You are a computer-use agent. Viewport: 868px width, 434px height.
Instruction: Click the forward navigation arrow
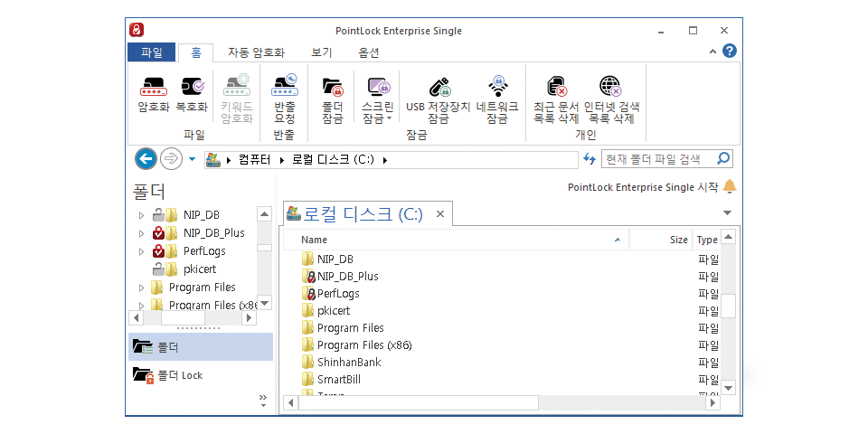coord(171,159)
